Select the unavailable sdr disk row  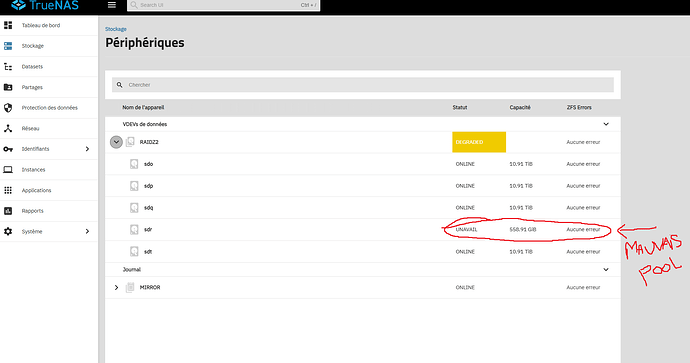[363, 230]
